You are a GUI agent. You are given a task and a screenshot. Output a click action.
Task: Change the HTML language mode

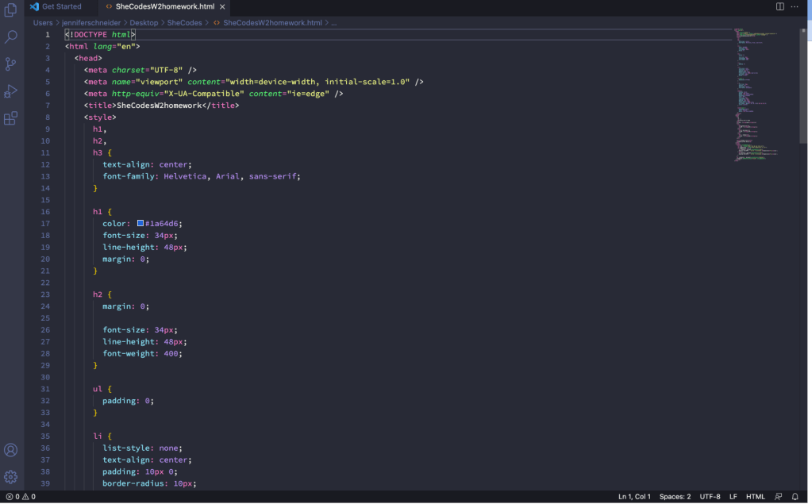pos(755,497)
